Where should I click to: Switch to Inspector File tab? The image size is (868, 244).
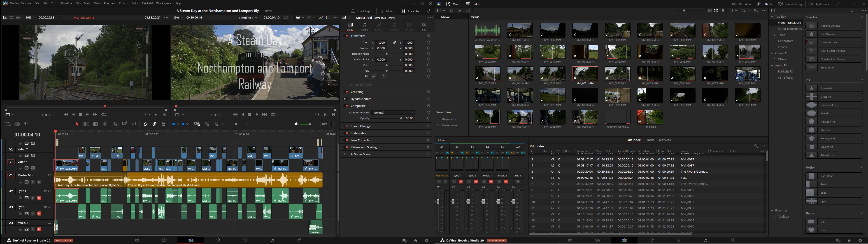point(424,26)
